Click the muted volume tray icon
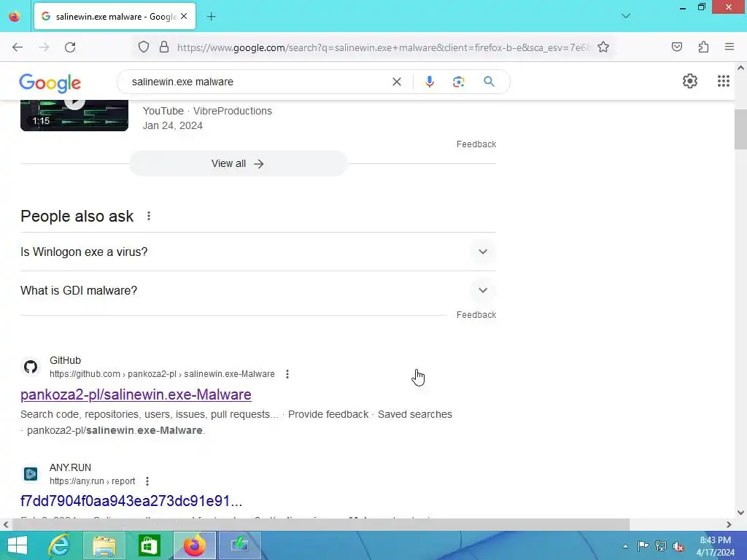747x560 pixels. coord(678,546)
